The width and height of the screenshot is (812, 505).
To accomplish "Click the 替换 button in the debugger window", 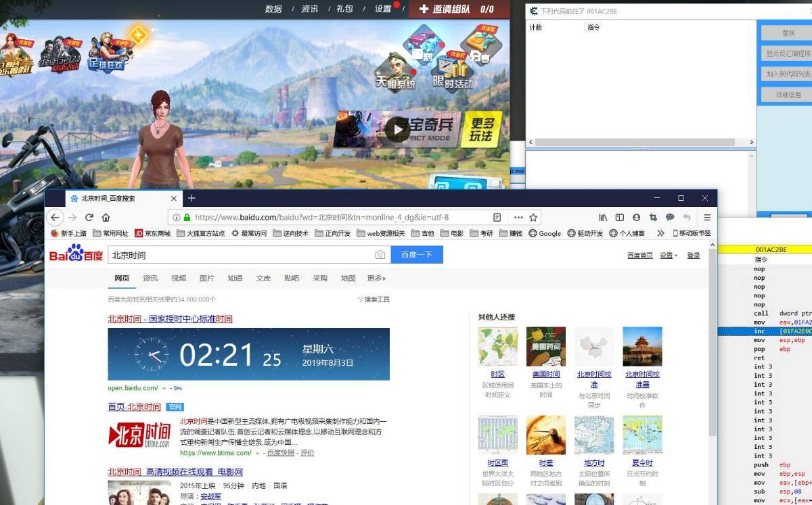I will point(788,33).
